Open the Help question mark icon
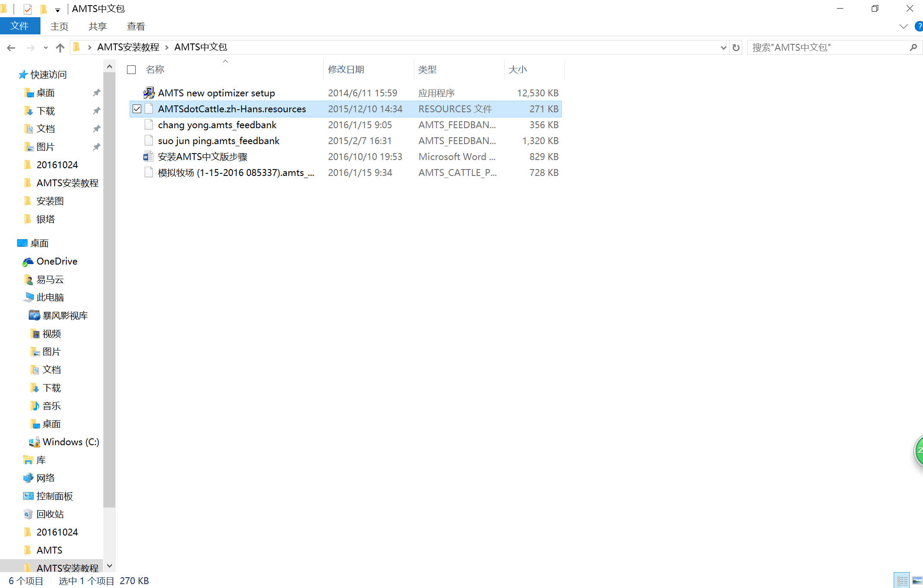 click(919, 26)
